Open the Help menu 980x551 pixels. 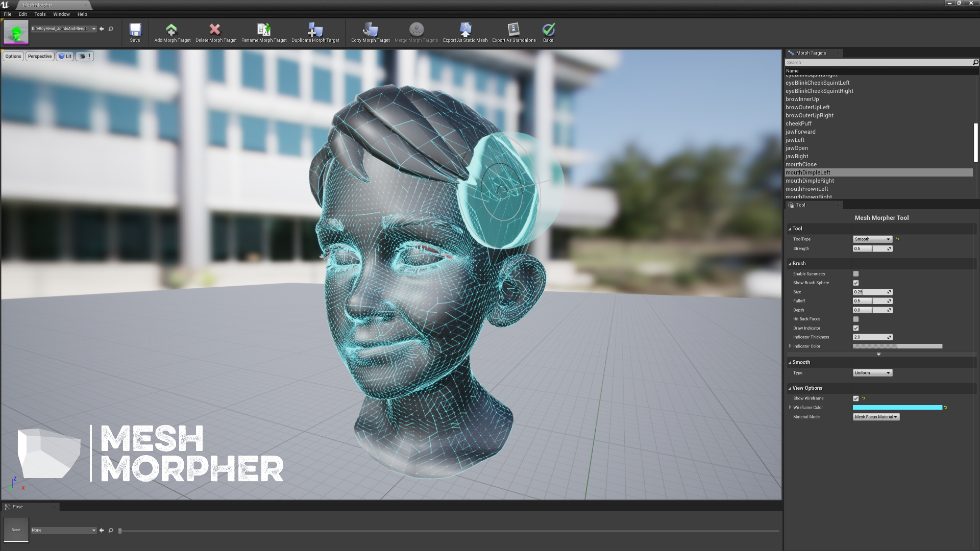[82, 13]
